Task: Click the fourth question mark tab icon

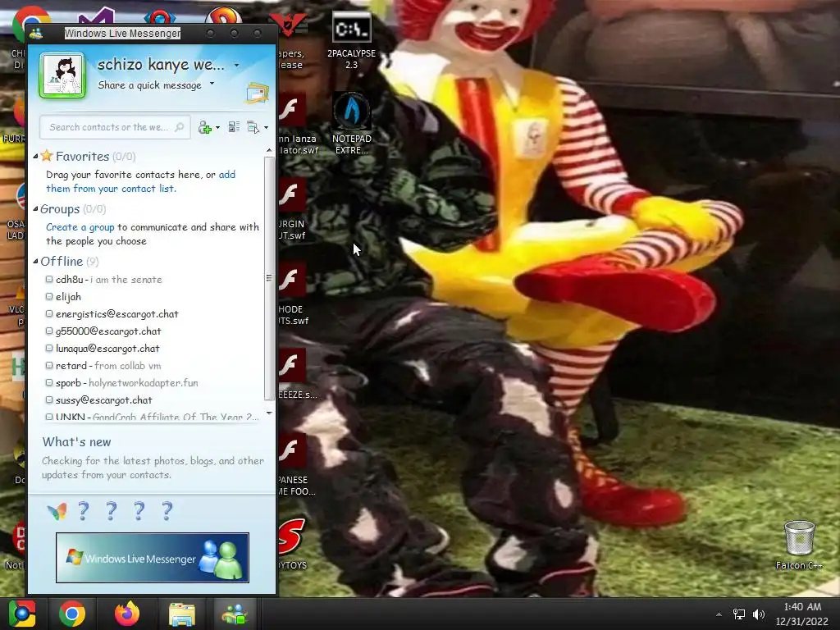Action: [x=167, y=511]
